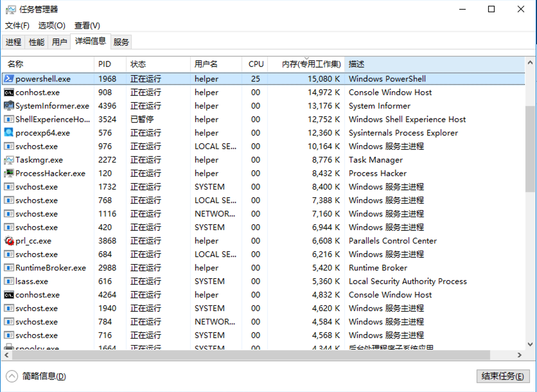Viewport: 537px width, 392px height.
Task: Switch to the 服务 tab
Action: [x=121, y=42]
